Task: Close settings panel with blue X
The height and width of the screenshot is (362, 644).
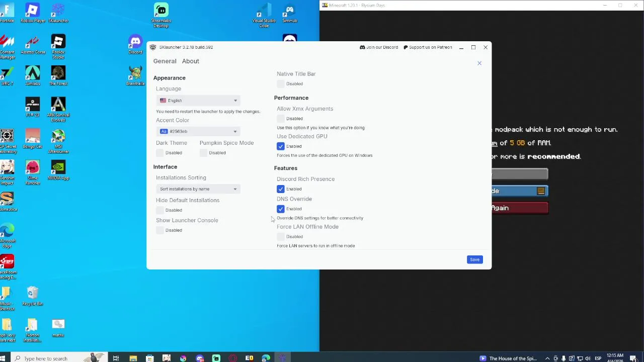Action: 479,63
